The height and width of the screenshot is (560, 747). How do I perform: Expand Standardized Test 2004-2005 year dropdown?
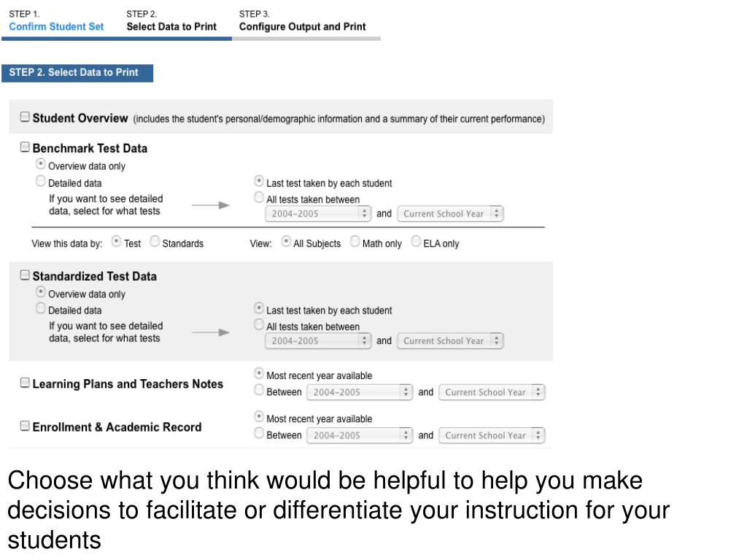click(x=318, y=341)
